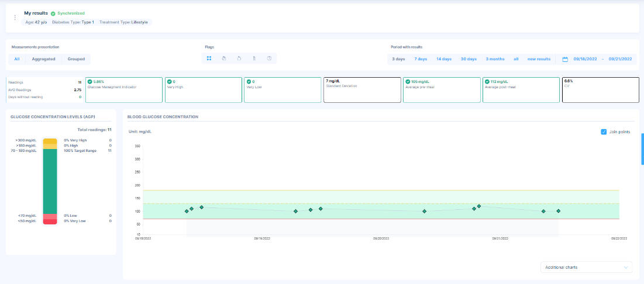The height and width of the screenshot is (284, 644).
Task: Open the Average post-meal 112 mg/dL card
Action: coord(521,90)
